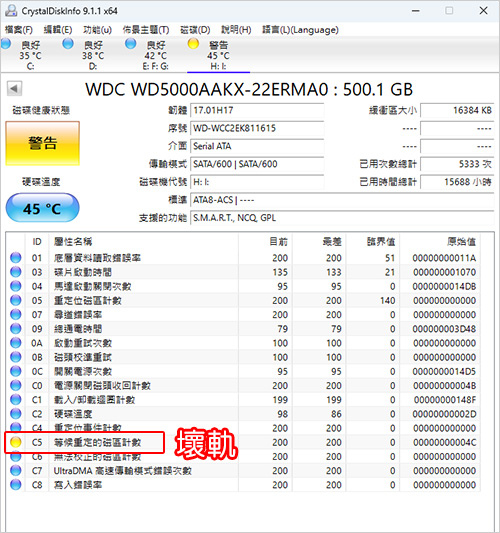Click blue status icon of attribute C2
The image size is (500, 533).
(x=16, y=414)
